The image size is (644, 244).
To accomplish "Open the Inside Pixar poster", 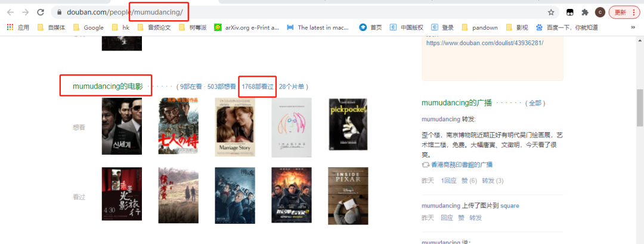I will coord(348,196).
